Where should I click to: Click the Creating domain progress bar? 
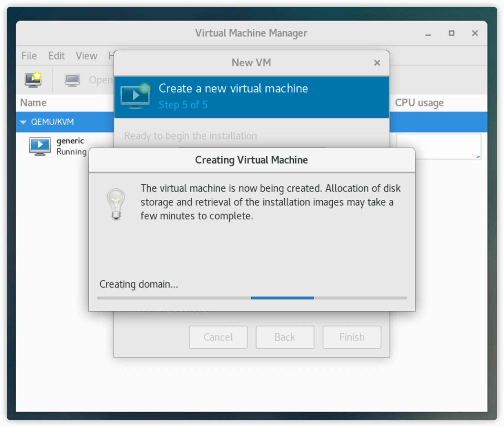coord(252,298)
